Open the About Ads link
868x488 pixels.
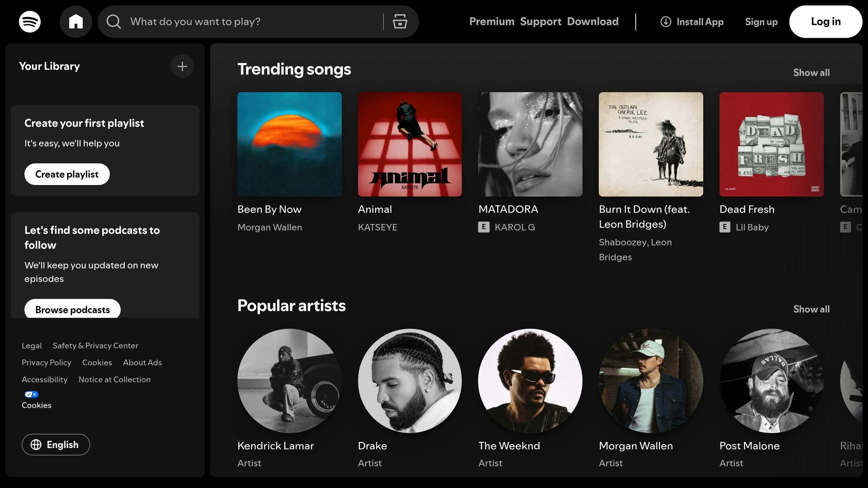(142, 363)
